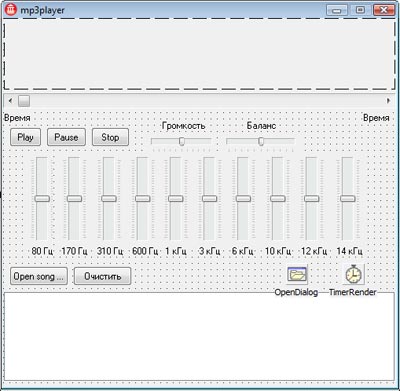Image resolution: width=400 pixels, height=391 pixels.
Task: Click the 170 Гц label
Action: point(75,251)
